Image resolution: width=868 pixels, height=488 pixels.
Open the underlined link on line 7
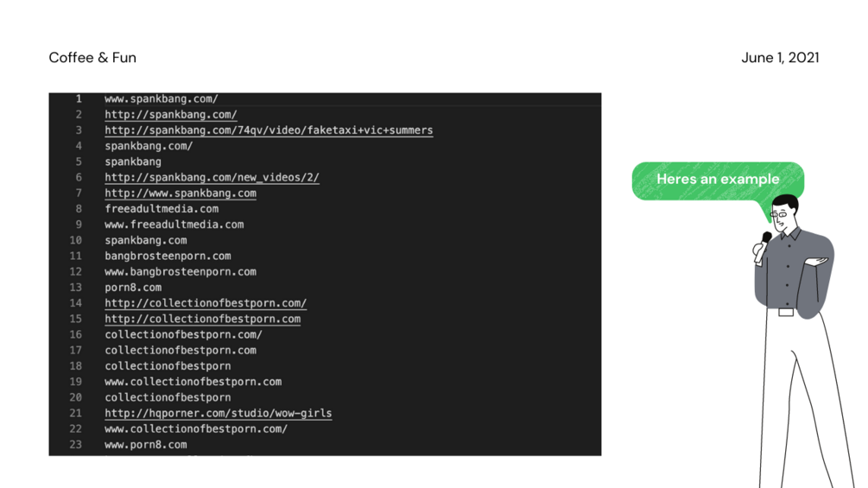[180, 193]
